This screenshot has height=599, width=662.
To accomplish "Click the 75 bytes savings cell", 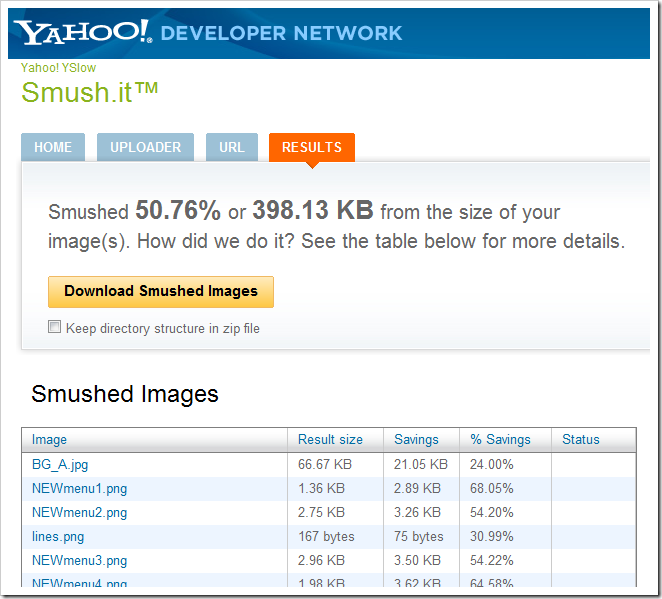I will (x=419, y=537).
